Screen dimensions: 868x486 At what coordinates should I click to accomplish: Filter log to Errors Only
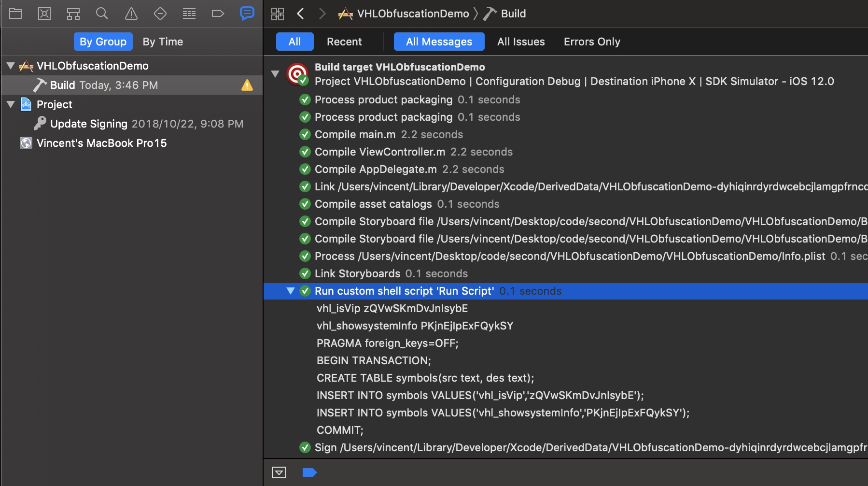pos(592,42)
